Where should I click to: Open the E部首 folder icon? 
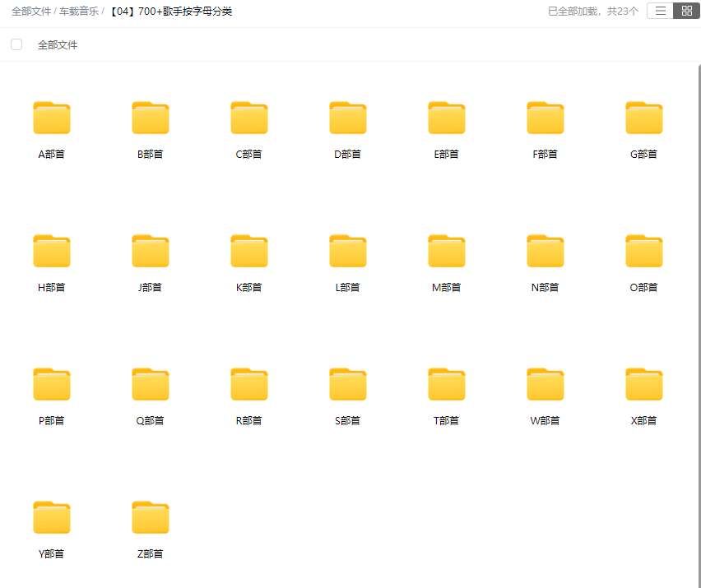point(447,118)
